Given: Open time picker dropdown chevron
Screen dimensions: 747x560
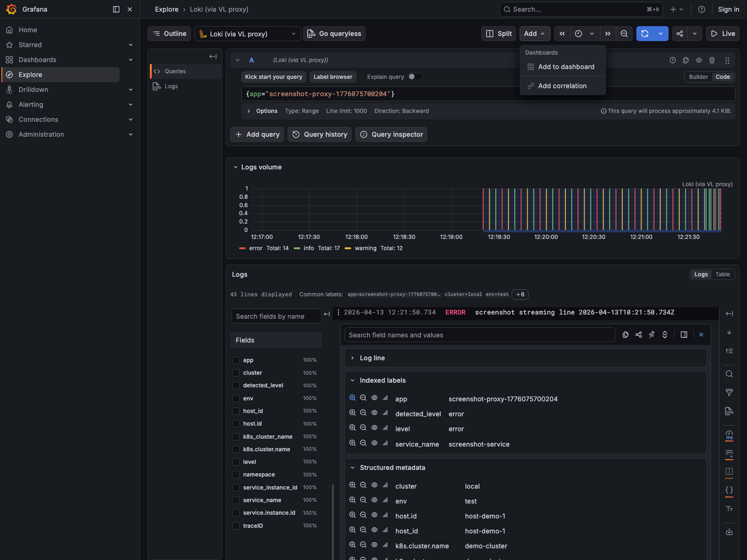Looking at the screenshot, I should 592,34.
